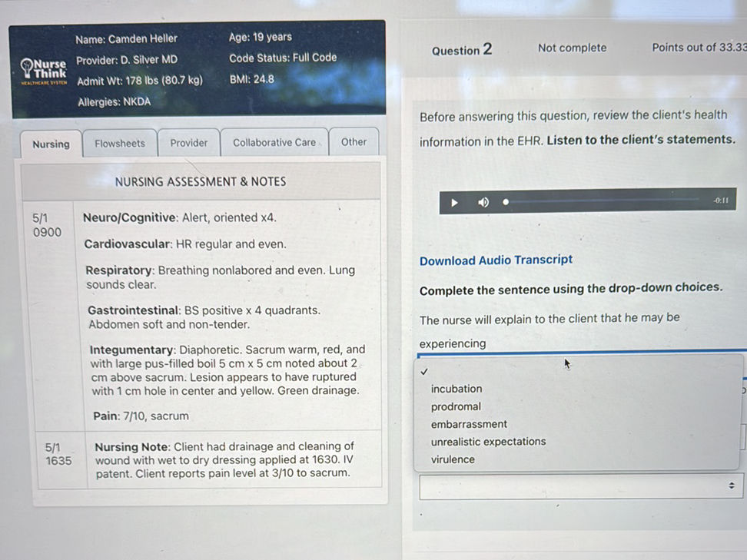Choose "virulence" from the drop-down list

453,459
